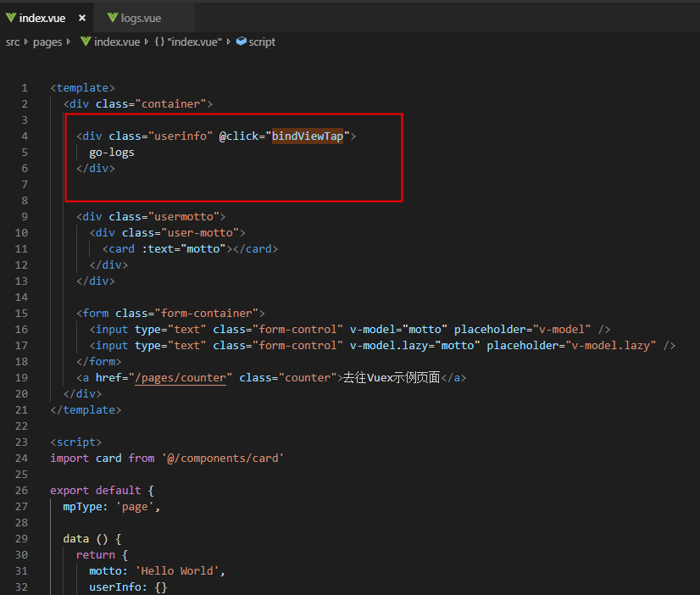The image size is (700, 595).
Task: Click the userInfo: {} property
Action: click(128, 587)
